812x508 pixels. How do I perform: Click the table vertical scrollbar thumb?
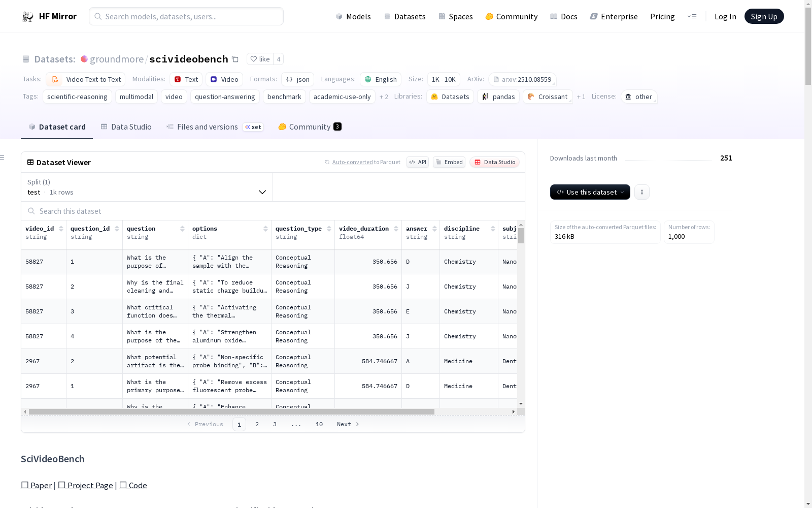[x=521, y=236]
